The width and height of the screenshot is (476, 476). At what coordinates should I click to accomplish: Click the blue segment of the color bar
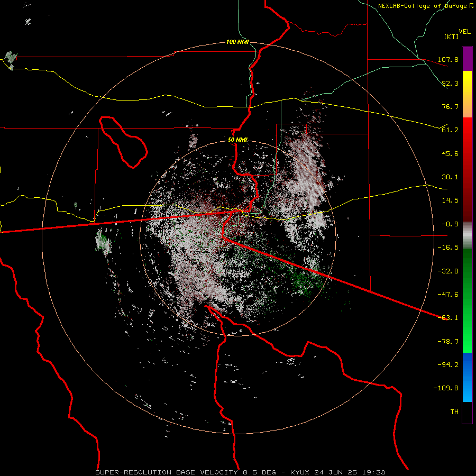coord(467,377)
